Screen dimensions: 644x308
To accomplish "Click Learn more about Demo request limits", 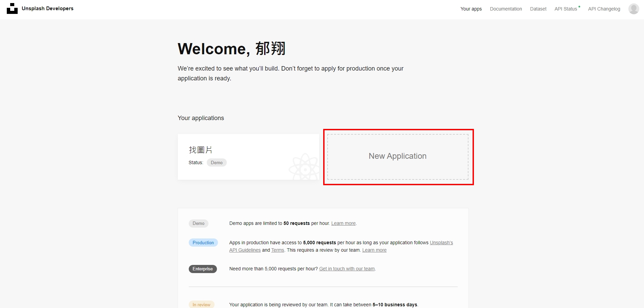I will click(343, 224).
